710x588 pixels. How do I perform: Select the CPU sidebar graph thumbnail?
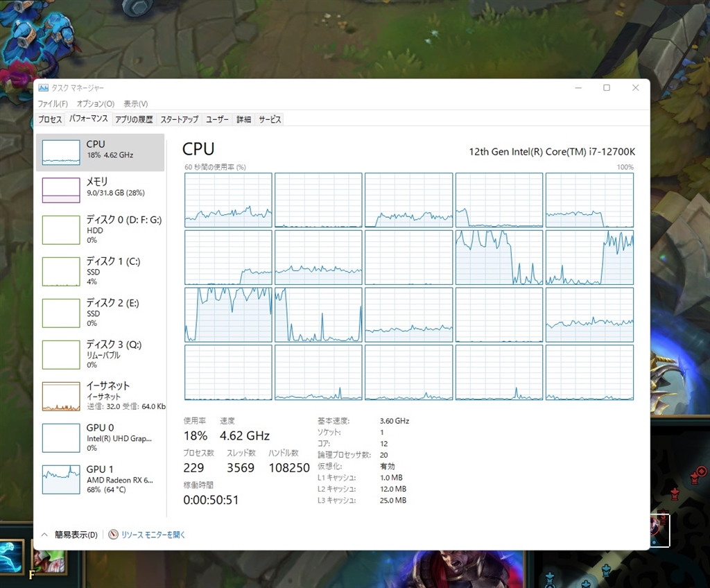(x=61, y=153)
